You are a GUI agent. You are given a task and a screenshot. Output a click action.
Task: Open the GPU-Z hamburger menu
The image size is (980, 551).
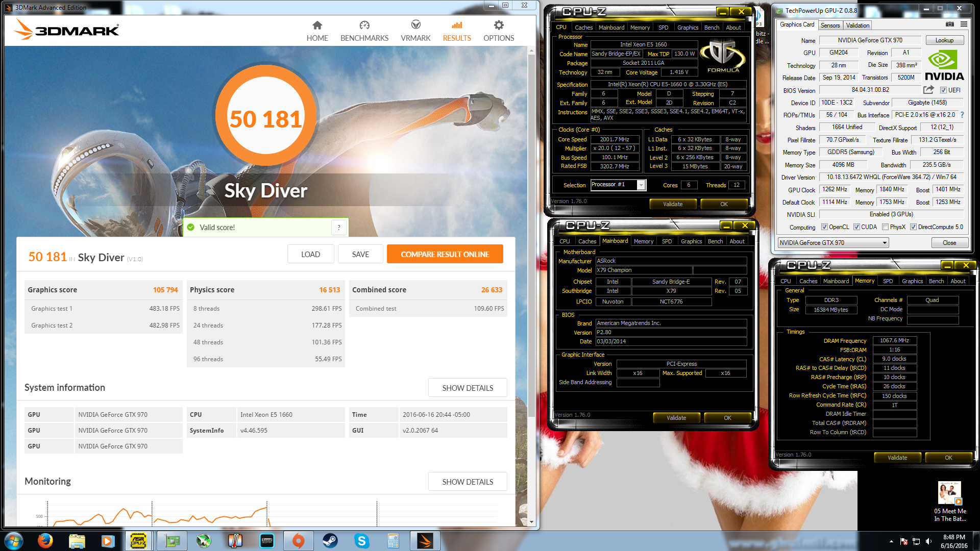click(964, 24)
